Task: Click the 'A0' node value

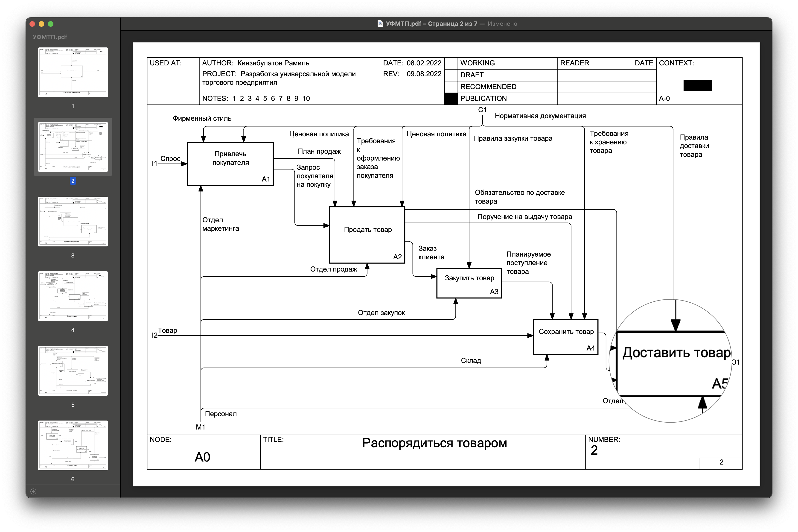Action: click(x=202, y=457)
